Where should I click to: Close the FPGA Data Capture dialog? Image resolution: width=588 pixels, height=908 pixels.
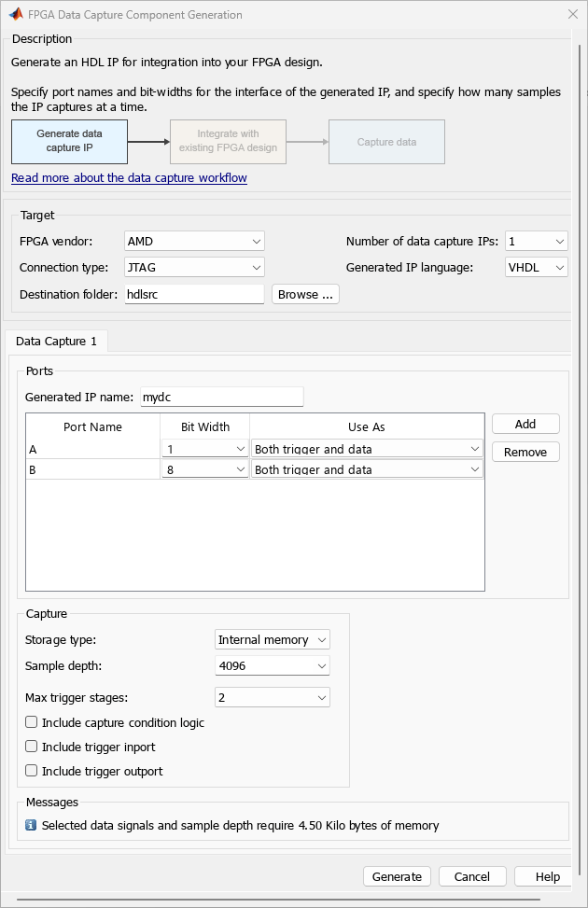coord(572,15)
